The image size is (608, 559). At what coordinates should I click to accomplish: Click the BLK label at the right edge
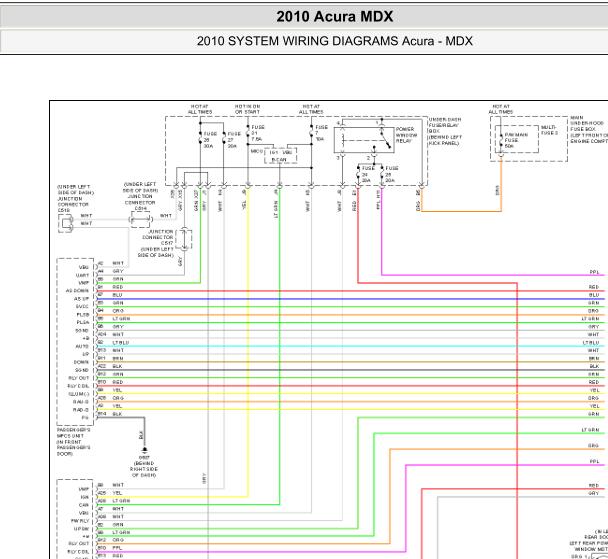click(x=594, y=366)
